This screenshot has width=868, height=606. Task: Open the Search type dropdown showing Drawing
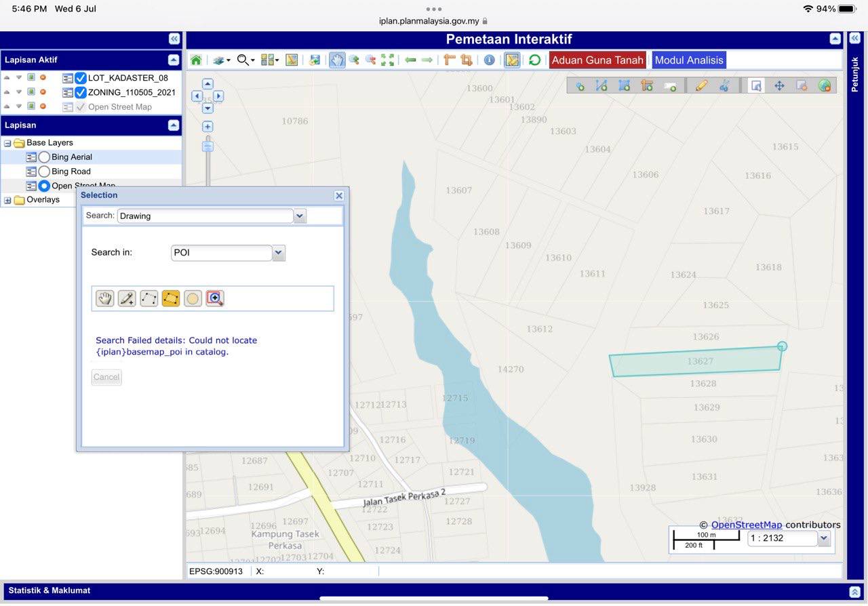(300, 216)
